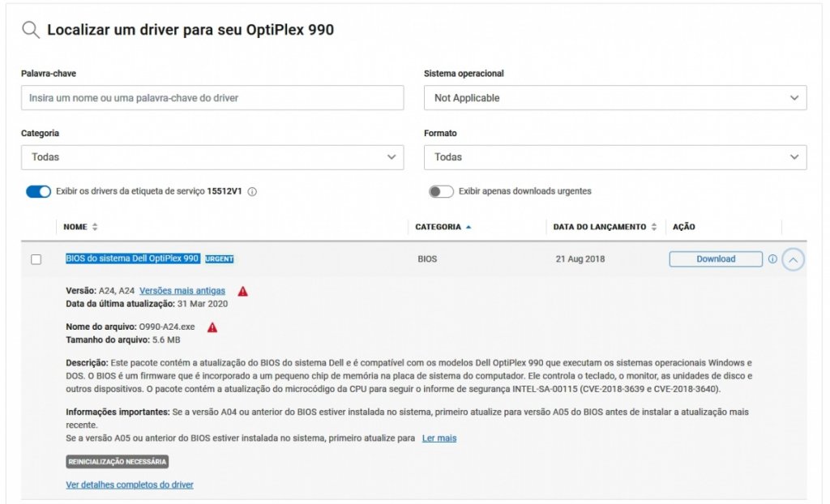
Task: Click the BIOS category cell
Action: tap(426, 258)
